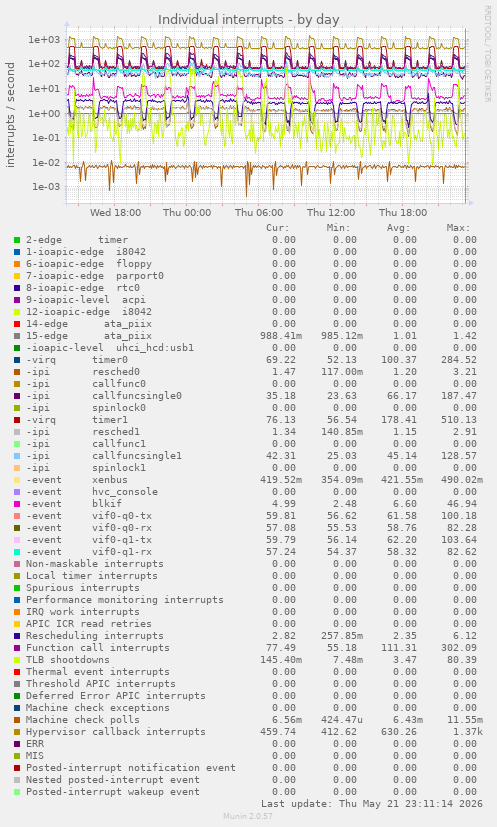The width and height of the screenshot is (497, 827).
Task: Click the Last update timestamp text
Action: coord(371,804)
